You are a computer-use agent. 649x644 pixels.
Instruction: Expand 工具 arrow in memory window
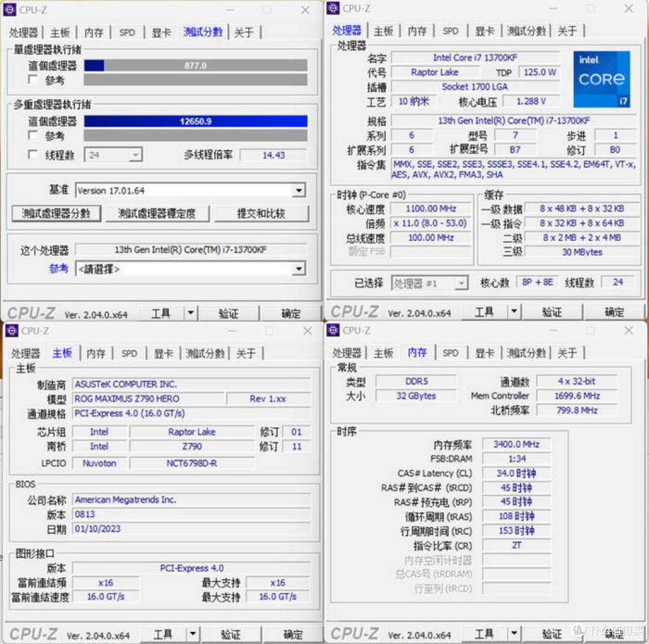[514, 633]
